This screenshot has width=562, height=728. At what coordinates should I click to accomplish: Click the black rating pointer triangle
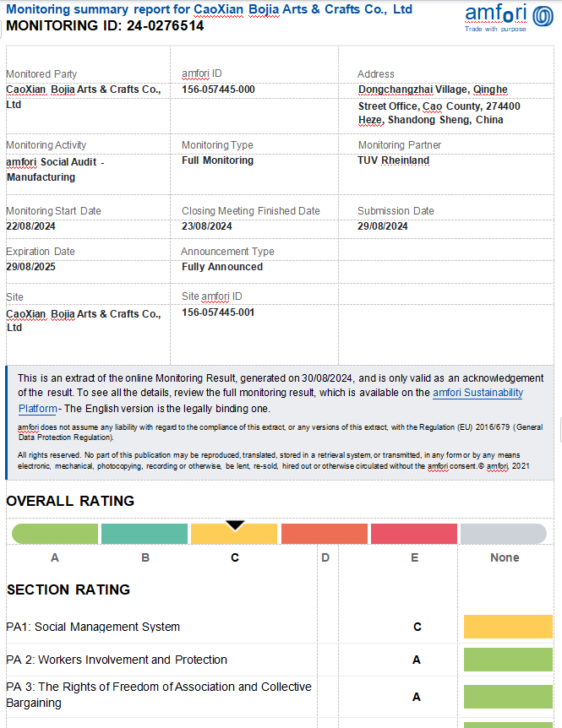click(235, 525)
